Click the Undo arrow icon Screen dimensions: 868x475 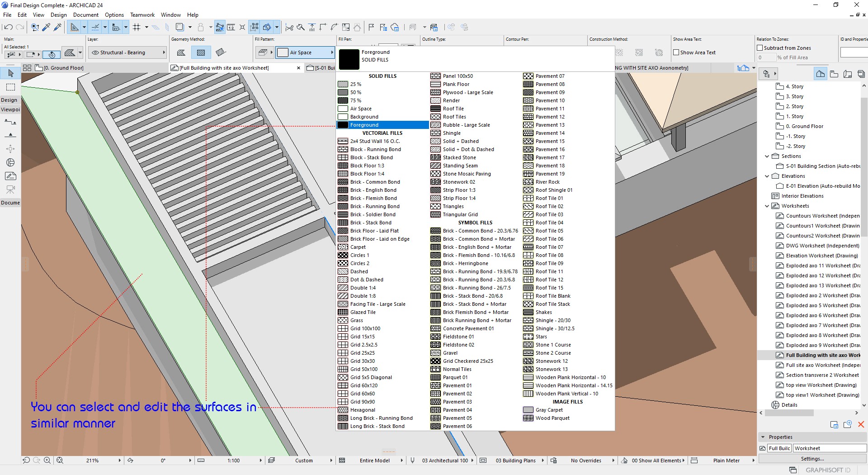[x=8, y=27]
